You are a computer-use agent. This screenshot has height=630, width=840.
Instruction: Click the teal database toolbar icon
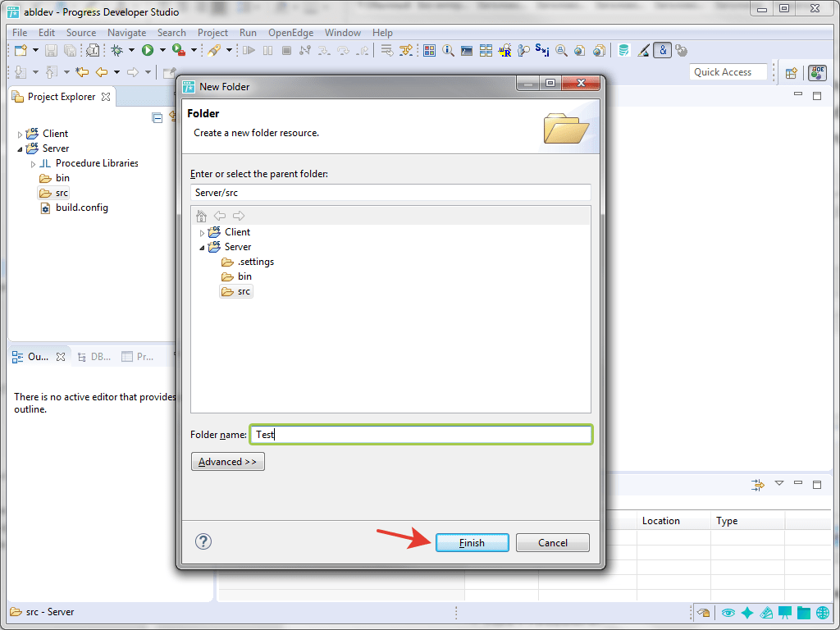click(x=623, y=51)
